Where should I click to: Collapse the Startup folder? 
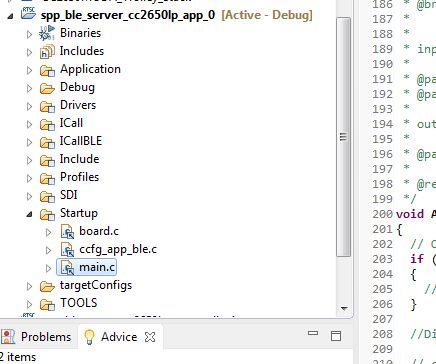pyautogui.click(x=29, y=214)
